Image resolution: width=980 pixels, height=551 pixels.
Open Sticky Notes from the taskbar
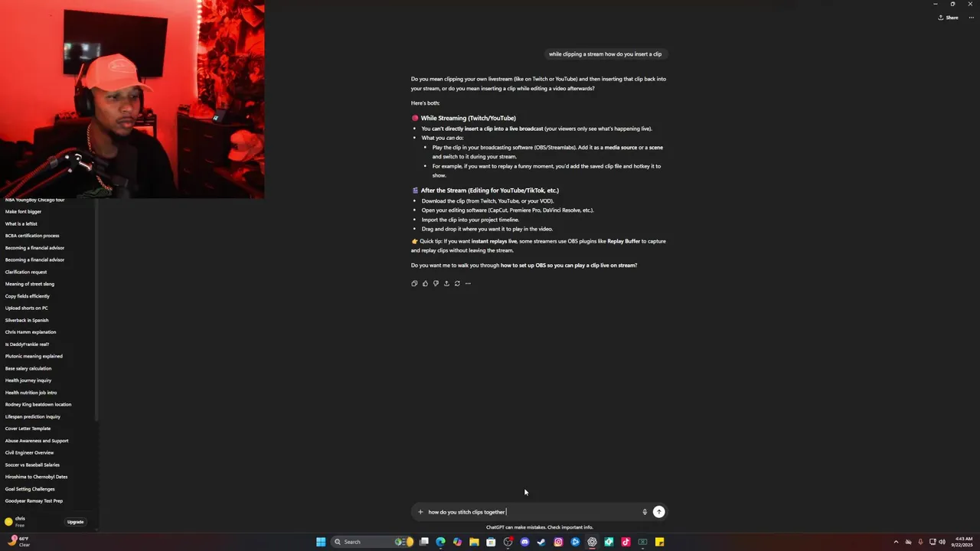(x=659, y=542)
